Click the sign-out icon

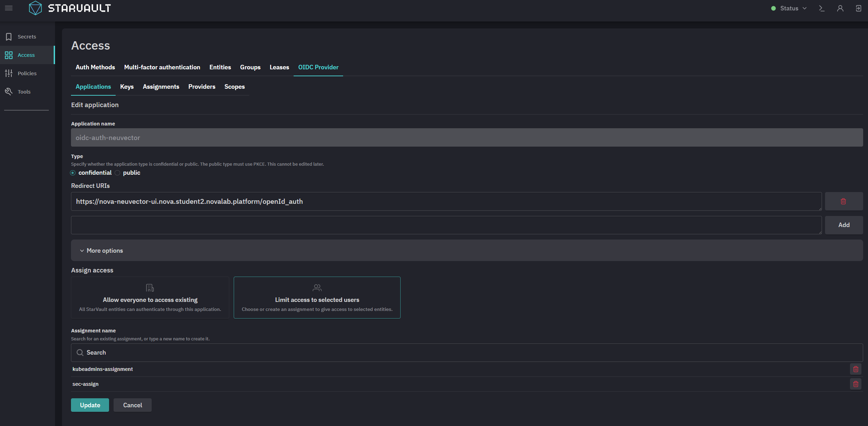click(859, 8)
